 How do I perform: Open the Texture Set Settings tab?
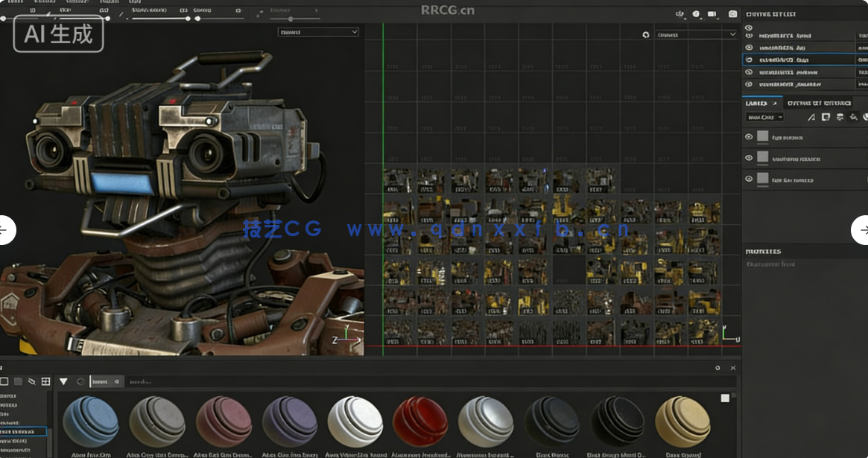click(820, 103)
